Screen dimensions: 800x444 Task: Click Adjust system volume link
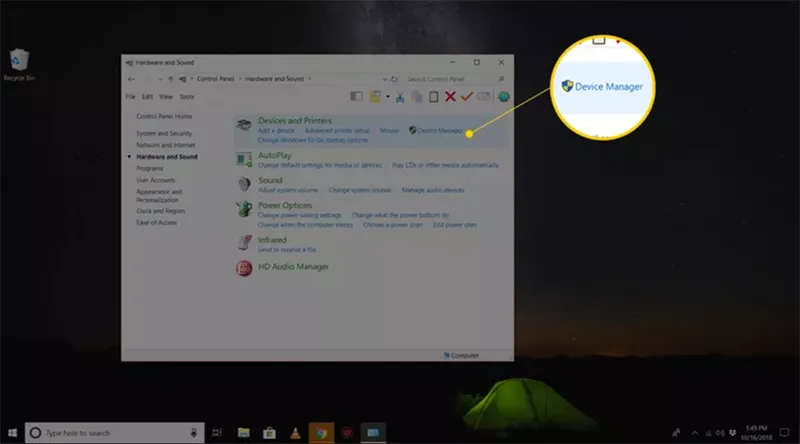click(287, 190)
